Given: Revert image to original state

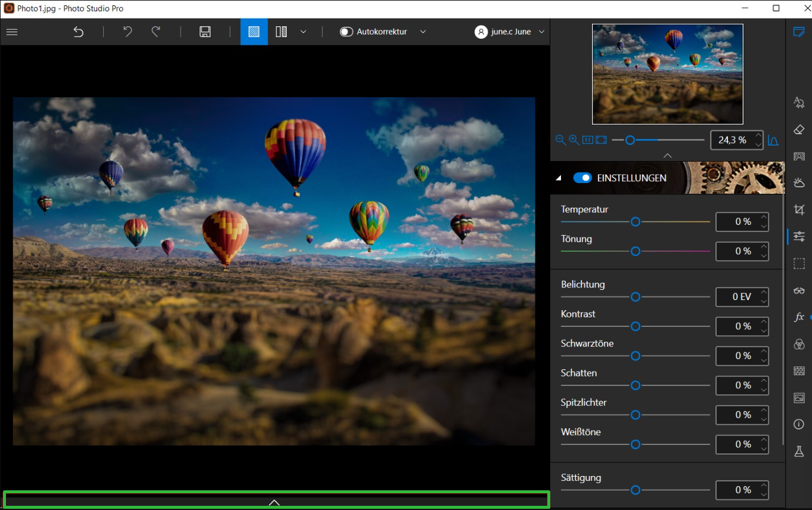Looking at the screenshot, I should [x=79, y=32].
